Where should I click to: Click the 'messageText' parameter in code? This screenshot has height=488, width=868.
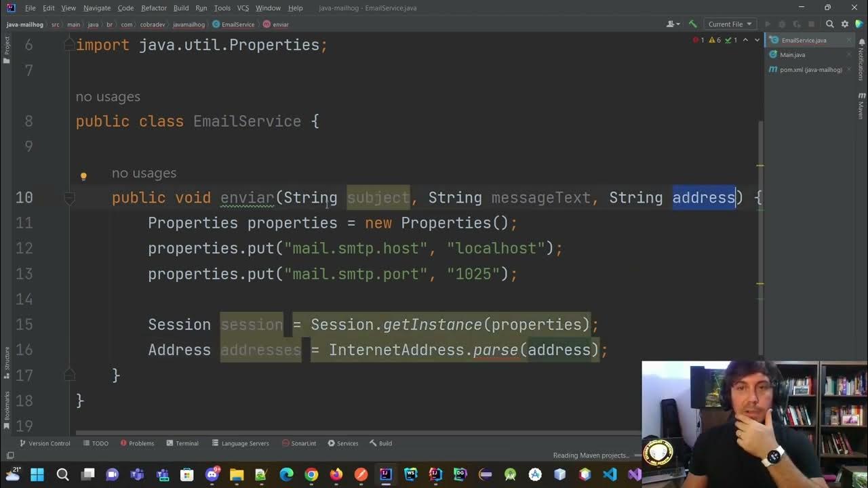[540, 198]
